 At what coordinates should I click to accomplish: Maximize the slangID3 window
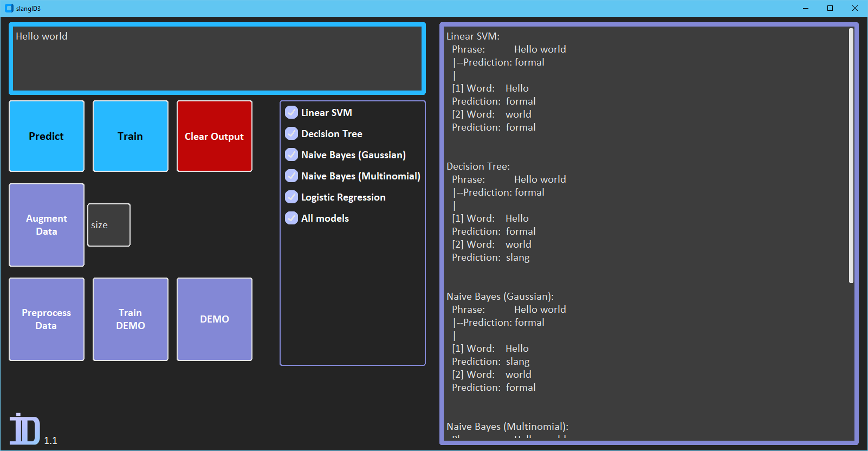coord(830,8)
